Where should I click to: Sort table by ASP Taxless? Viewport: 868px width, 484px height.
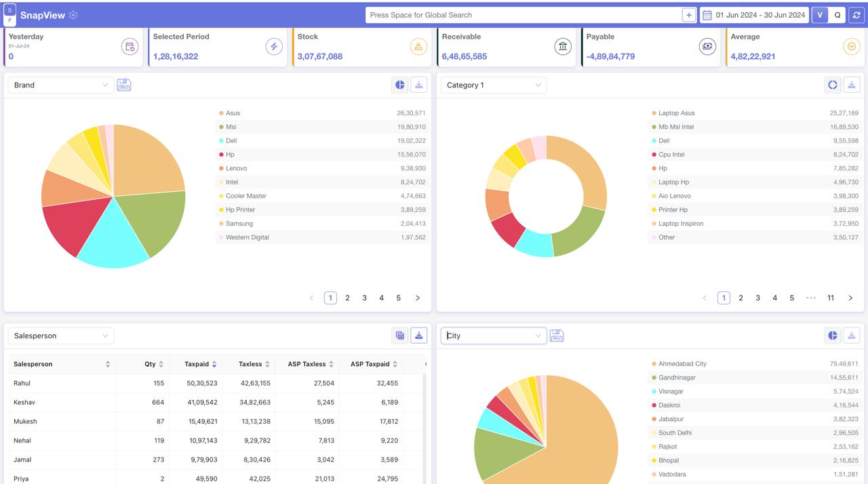click(331, 364)
